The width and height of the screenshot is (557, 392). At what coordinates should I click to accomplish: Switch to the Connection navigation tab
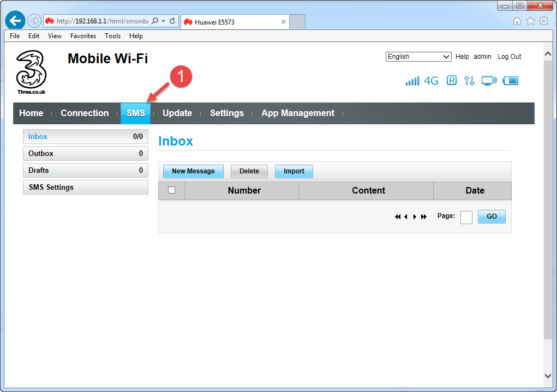(85, 113)
